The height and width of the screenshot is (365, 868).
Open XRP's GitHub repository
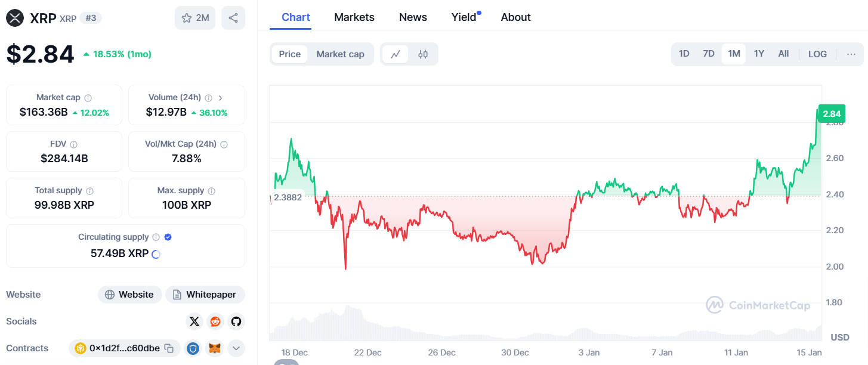pyautogui.click(x=236, y=321)
